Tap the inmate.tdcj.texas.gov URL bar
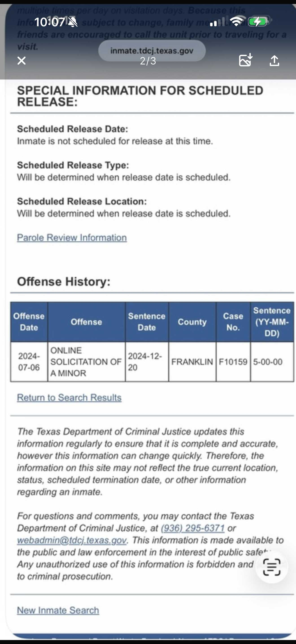 [152, 51]
